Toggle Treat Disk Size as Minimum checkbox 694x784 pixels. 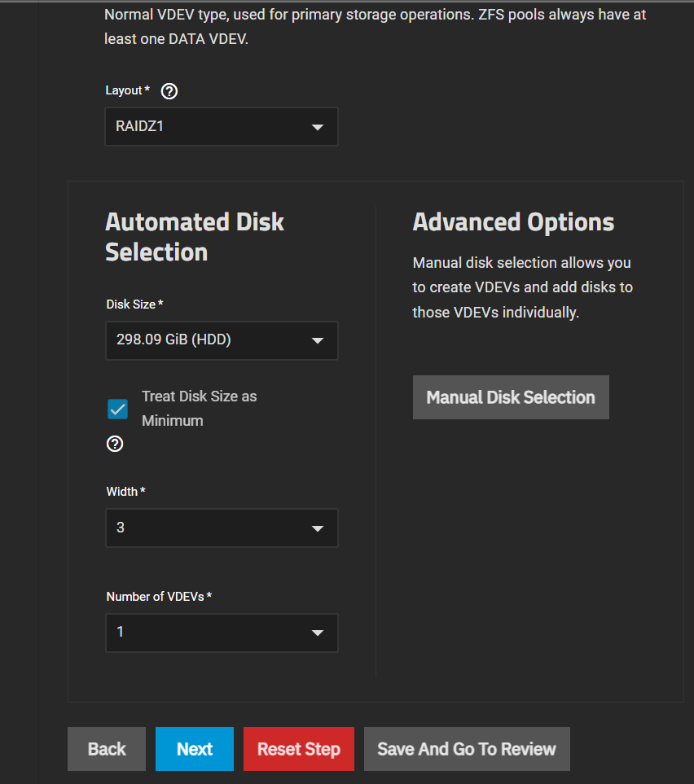point(118,409)
